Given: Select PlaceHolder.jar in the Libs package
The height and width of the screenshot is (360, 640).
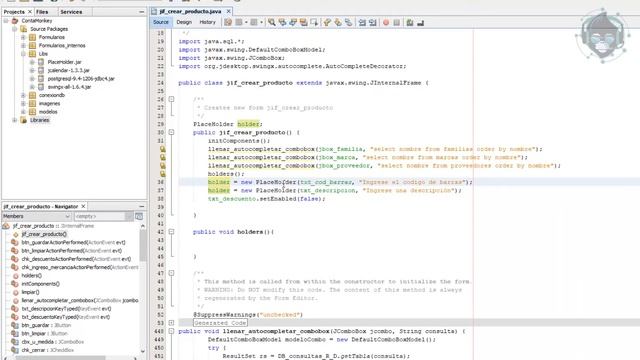Looking at the screenshot, I should click(64, 62).
